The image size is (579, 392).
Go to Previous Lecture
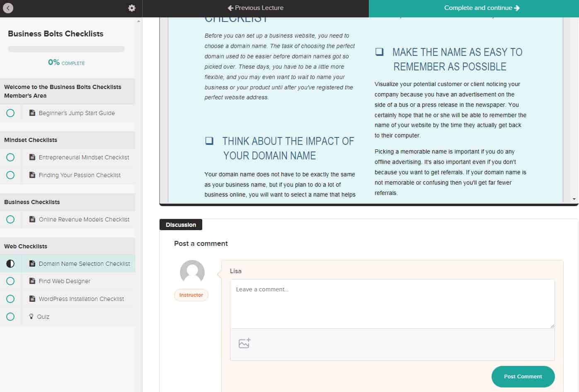coord(255,8)
